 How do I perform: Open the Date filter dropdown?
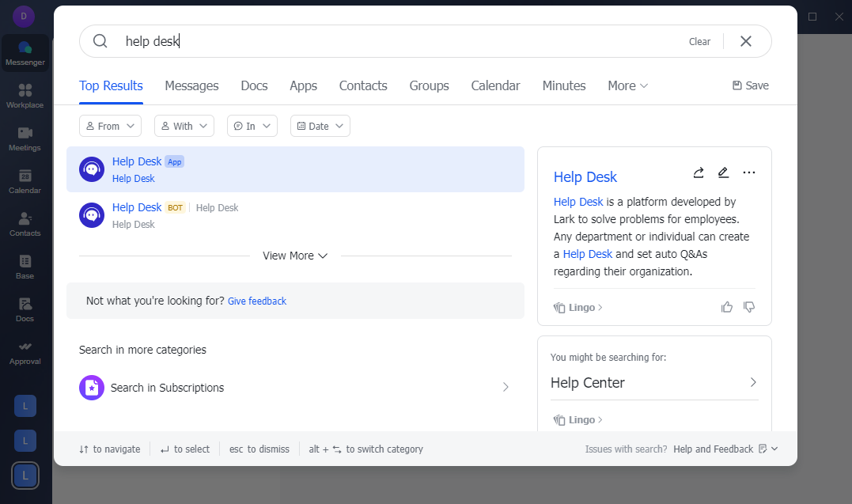(x=320, y=126)
